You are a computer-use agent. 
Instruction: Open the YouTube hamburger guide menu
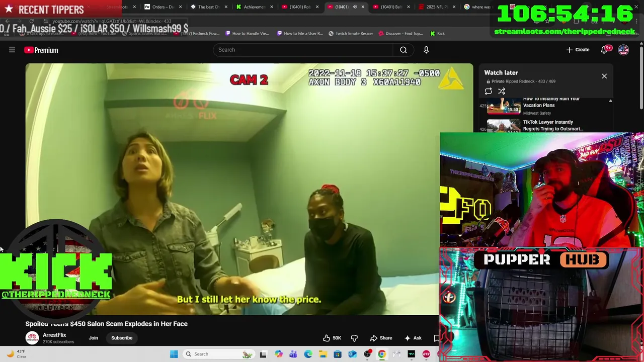[12, 50]
